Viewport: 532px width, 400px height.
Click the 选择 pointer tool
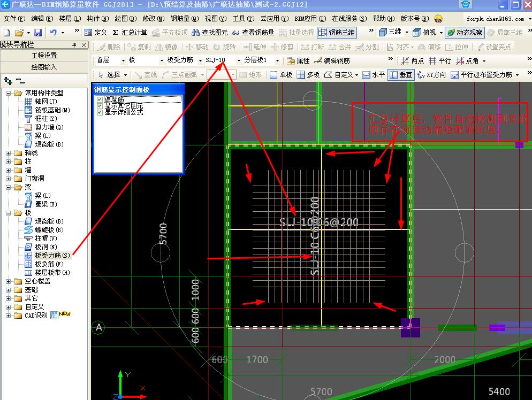point(109,75)
